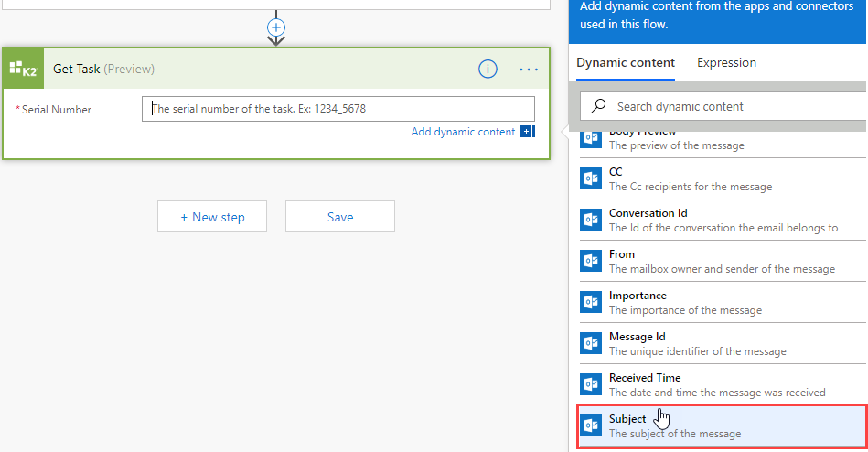This screenshot has height=452, width=868.
Task: Click the Save button
Action: point(340,217)
